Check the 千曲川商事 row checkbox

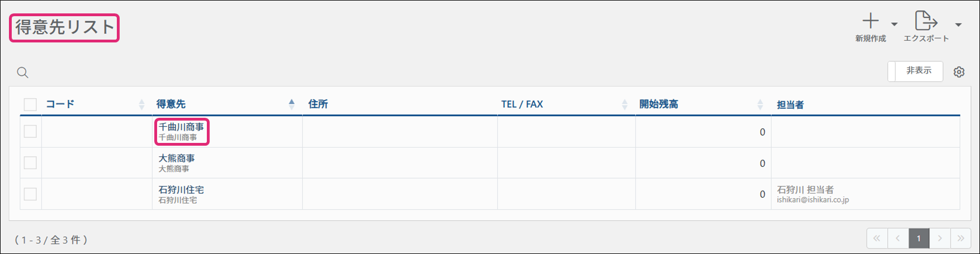coord(30,131)
